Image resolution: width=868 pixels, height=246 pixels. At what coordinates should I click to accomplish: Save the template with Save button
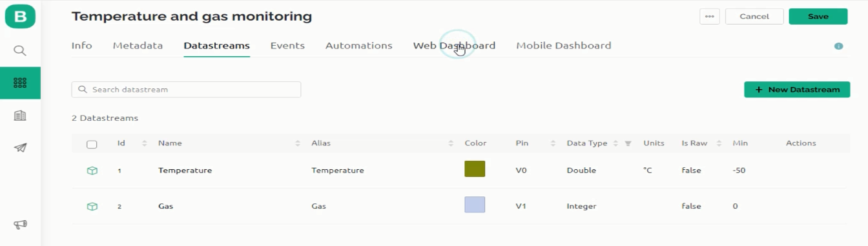(818, 16)
